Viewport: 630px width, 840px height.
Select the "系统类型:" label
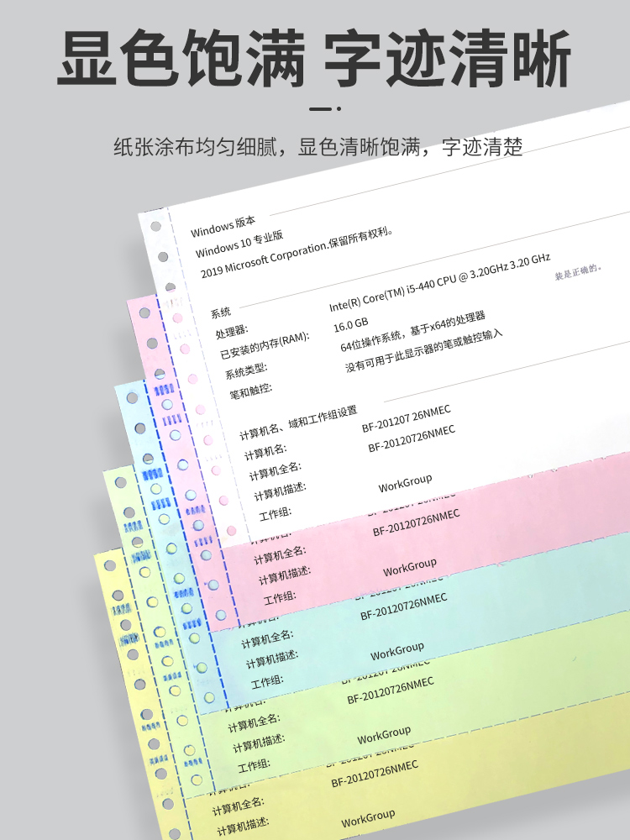245,370
